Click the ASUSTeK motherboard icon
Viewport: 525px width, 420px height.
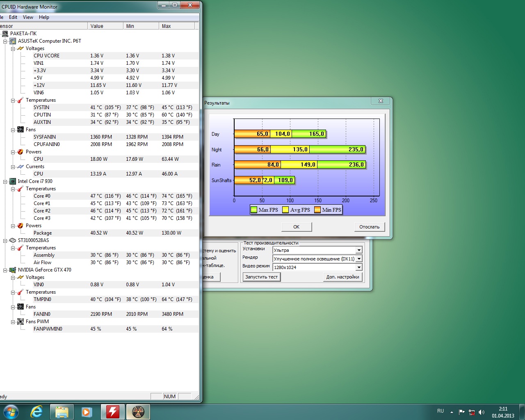pyautogui.click(x=13, y=41)
